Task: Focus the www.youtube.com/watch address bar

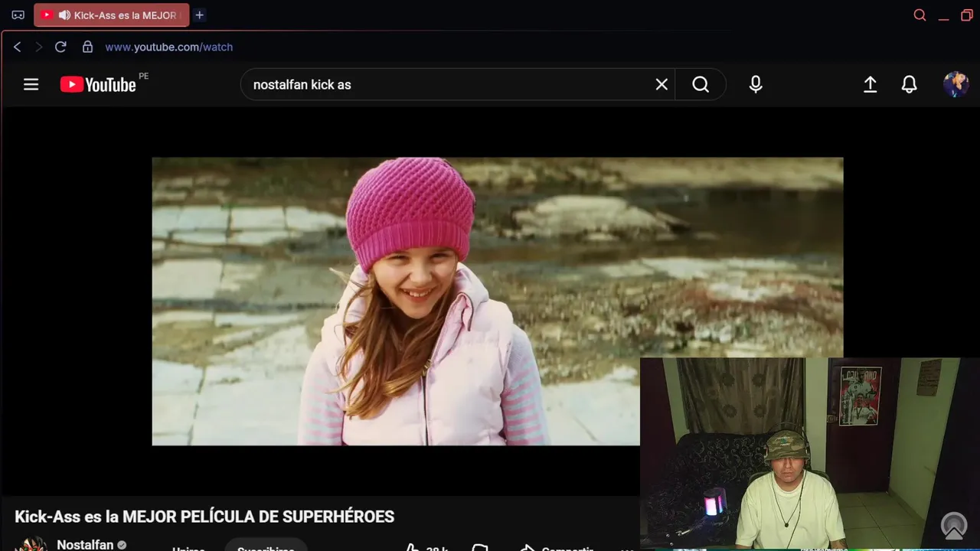Action: pyautogui.click(x=168, y=47)
